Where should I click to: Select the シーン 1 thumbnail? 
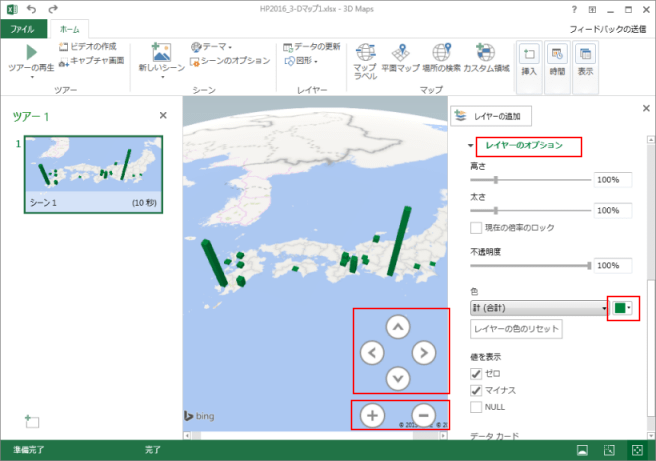click(93, 174)
